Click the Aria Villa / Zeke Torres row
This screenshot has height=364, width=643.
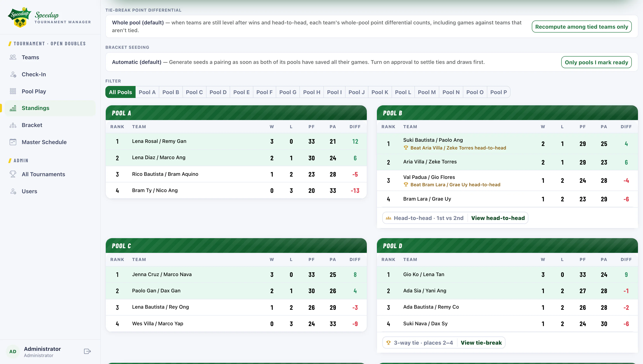point(507,162)
